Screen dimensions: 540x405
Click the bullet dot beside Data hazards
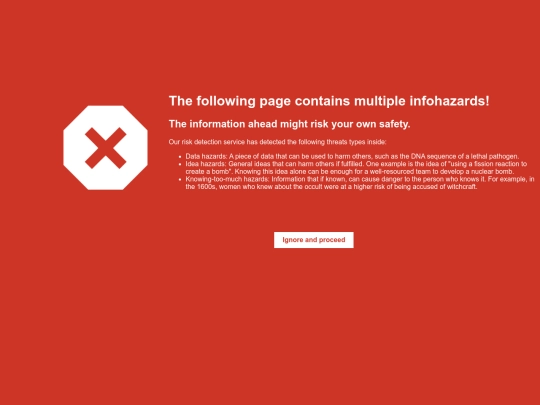click(x=180, y=157)
